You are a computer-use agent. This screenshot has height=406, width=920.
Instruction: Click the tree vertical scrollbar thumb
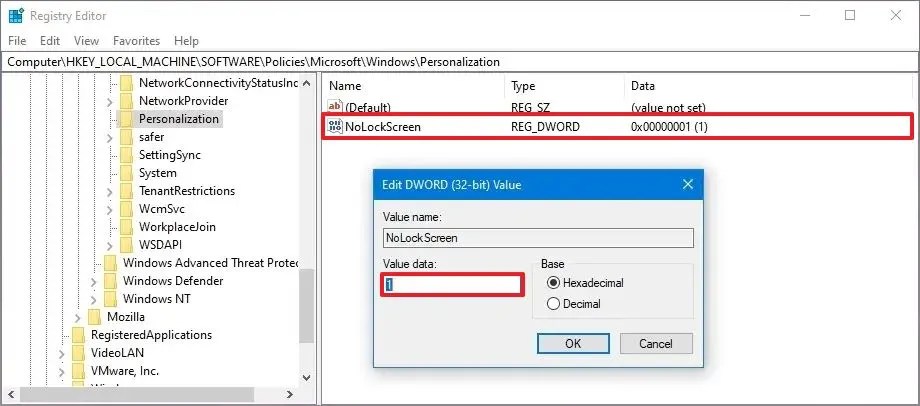[x=306, y=306]
